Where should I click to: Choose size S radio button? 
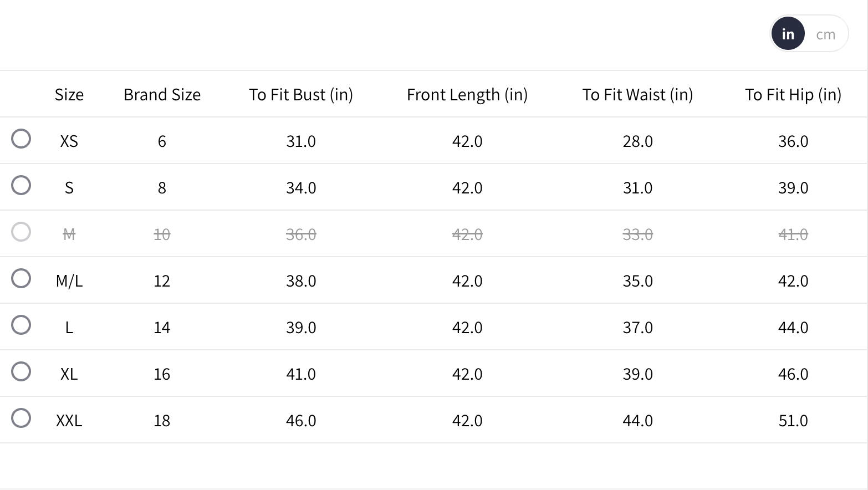coord(21,185)
